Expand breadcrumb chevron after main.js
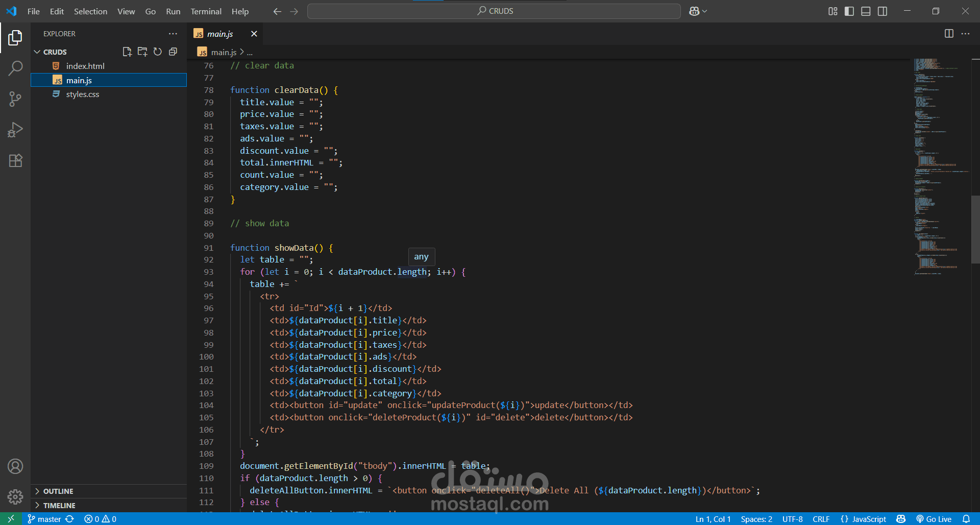The image size is (980, 525). coord(242,52)
